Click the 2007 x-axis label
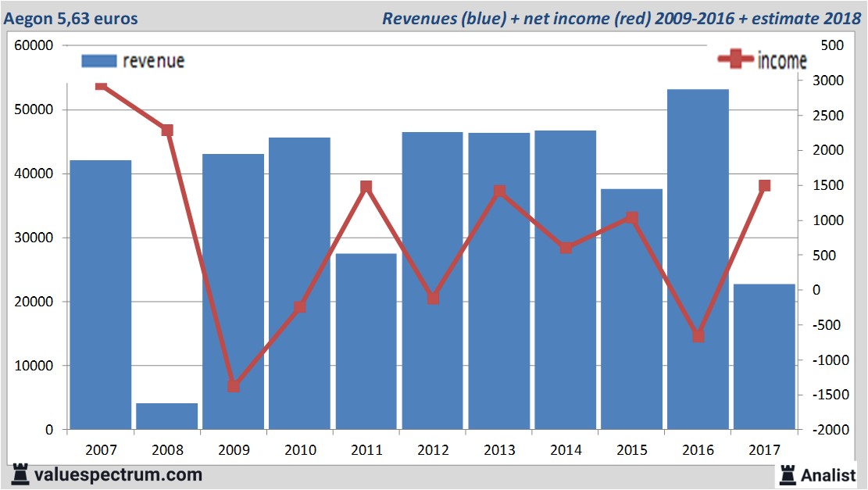 [x=101, y=450]
